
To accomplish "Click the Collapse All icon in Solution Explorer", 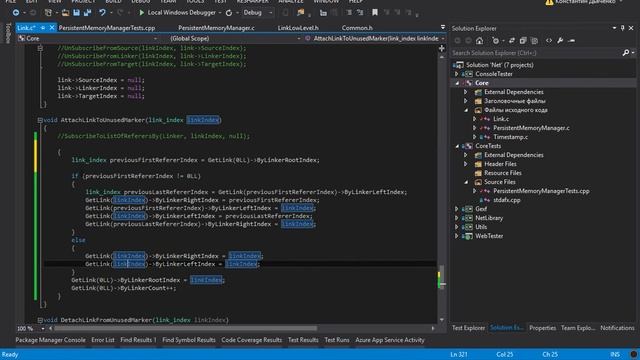I will click(x=523, y=40).
